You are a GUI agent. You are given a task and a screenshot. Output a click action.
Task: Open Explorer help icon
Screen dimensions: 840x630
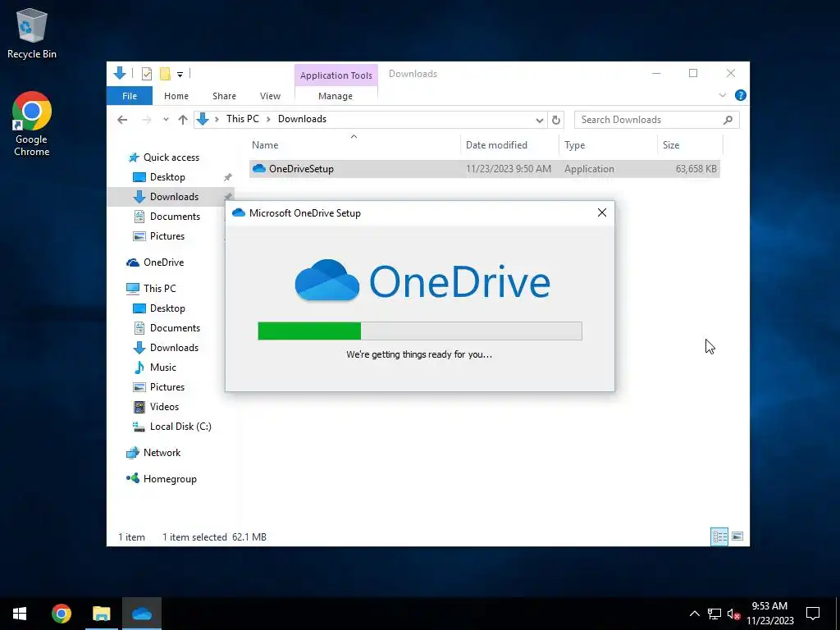[x=741, y=95]
